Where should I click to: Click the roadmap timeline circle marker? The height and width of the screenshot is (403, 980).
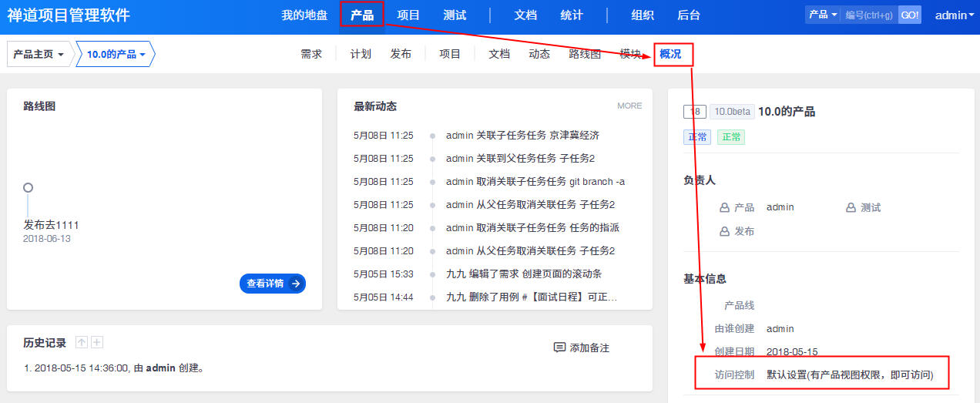click(x=28, y=187)
